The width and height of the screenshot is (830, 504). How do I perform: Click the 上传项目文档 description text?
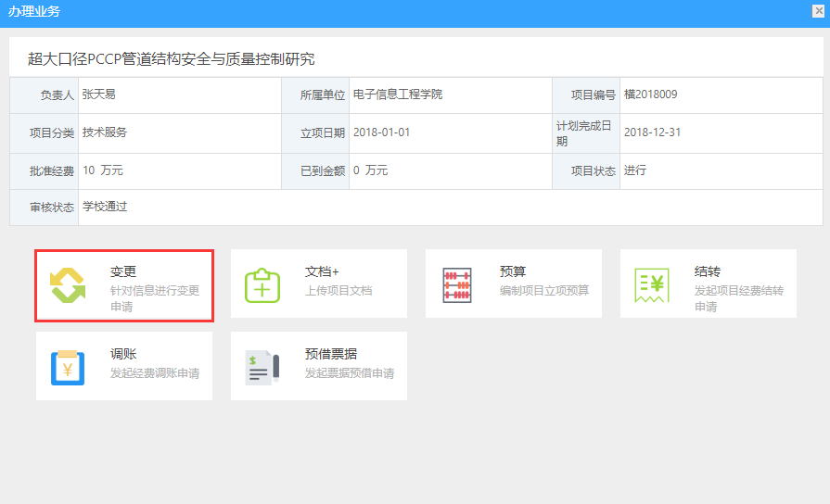pos(338,291)
